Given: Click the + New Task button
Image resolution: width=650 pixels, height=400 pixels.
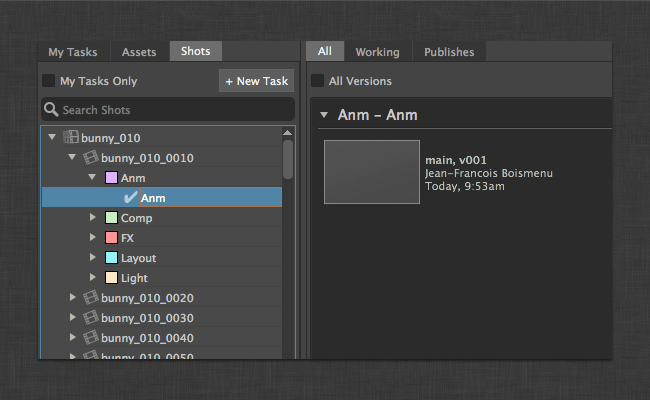Looking at the screenshot, I should [x=256, y=81].
